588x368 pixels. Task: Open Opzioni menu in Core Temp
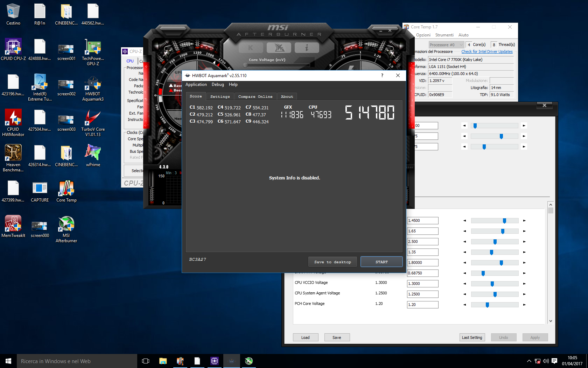click(423, 35)
